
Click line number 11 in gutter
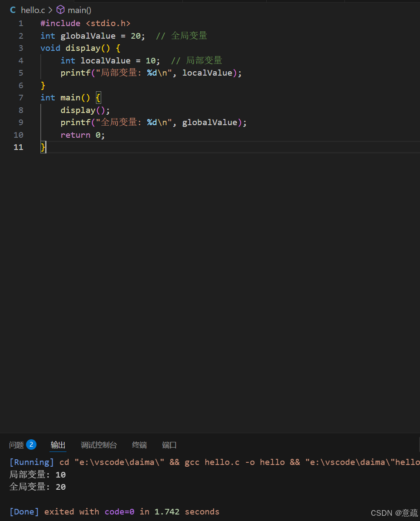point(19,147)
